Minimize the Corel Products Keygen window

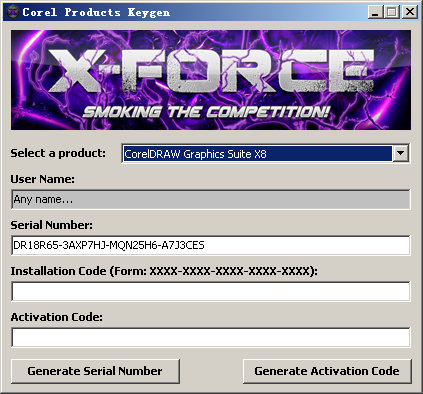[375, 12]
